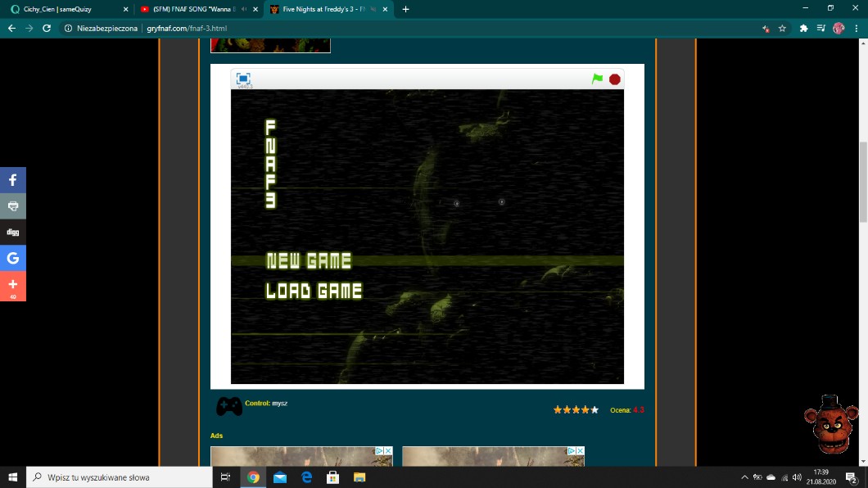Share on Digg from sidebar
This screenshot has height=488, width=868.
click(13, 233)
